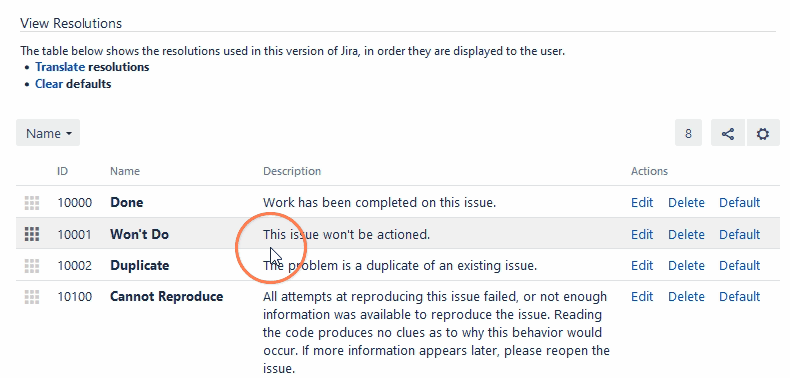790x378 pixels.
Task: Set Cannot Reproduce as Default
Action: pyautogui.click(x=740, y=296)
